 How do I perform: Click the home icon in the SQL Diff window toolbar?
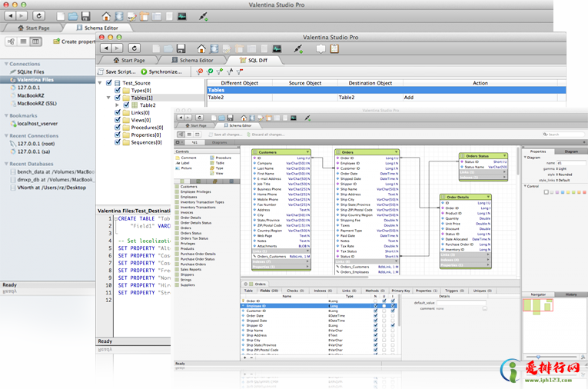coord(201,48)
